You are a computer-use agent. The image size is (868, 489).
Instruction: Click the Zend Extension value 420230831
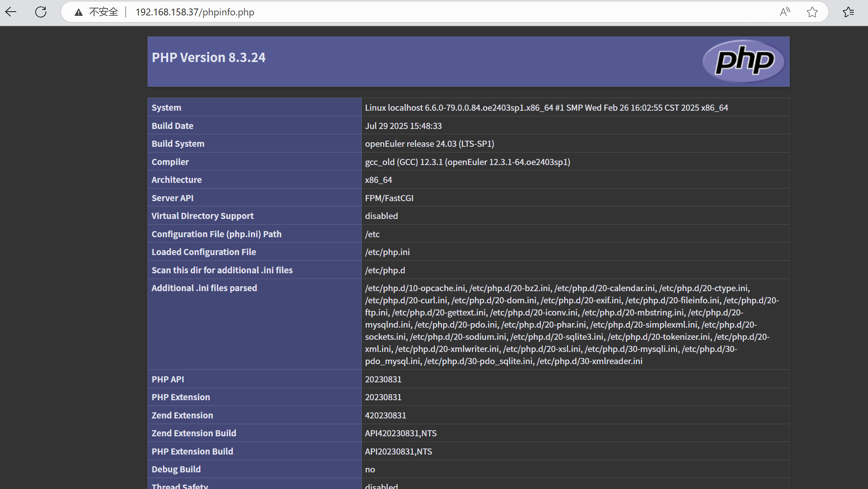point(385,416)
